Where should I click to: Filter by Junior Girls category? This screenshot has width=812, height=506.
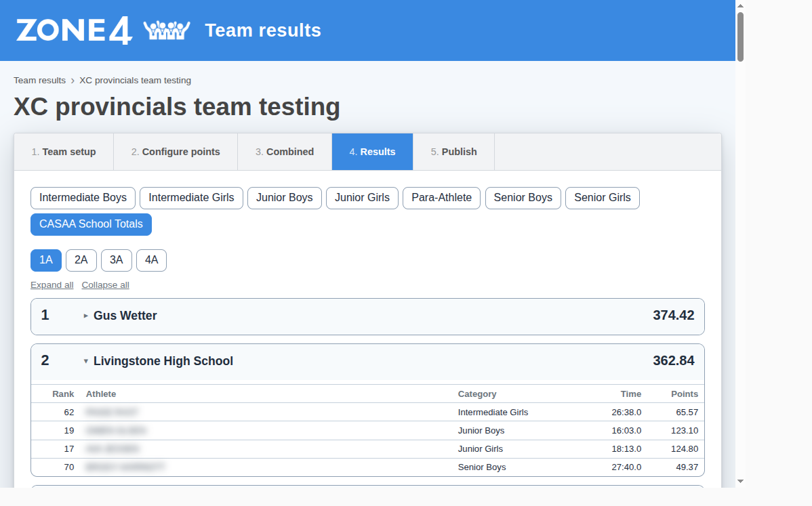[x=362, y=198]
